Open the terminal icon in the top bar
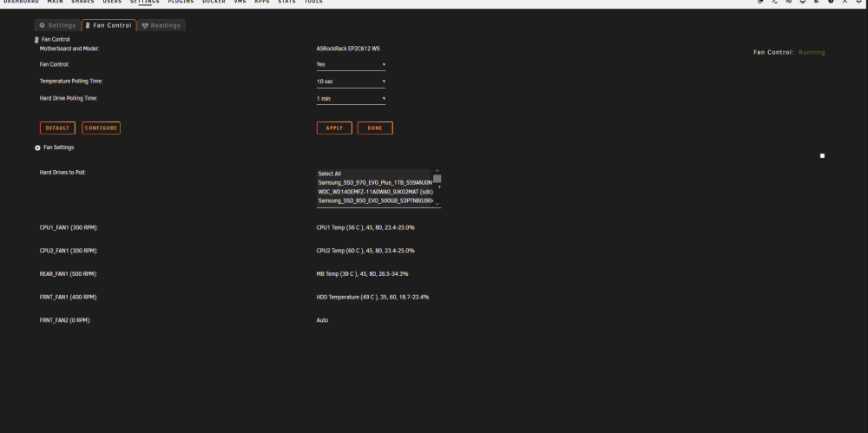 (775, 2)
